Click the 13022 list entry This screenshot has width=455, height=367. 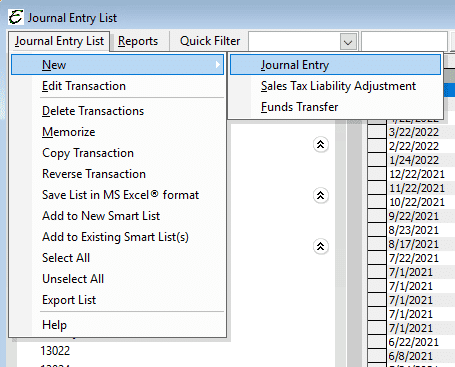[55, 351]
